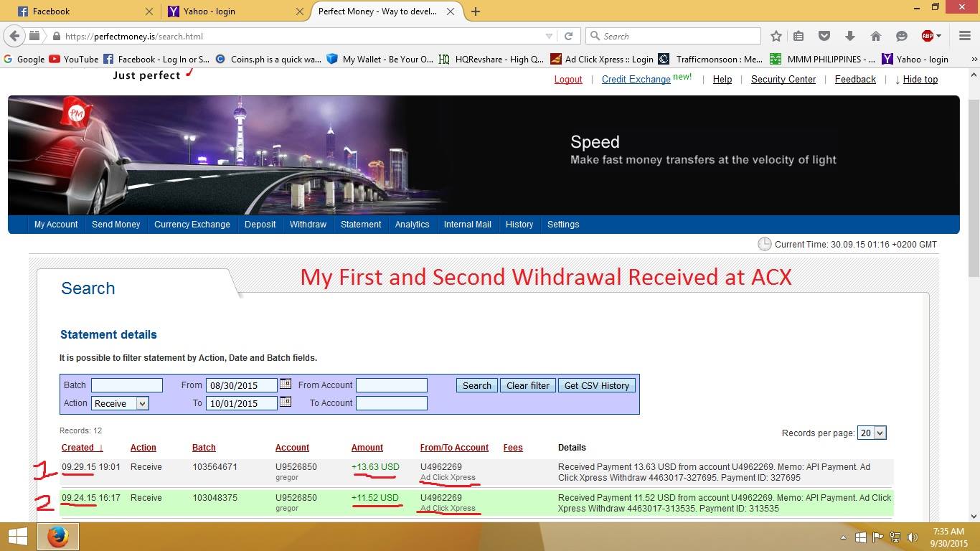Screen dimensions: 980x551
Task: Go to the Currency Exchange menu
Action: (x=192, y=225)
